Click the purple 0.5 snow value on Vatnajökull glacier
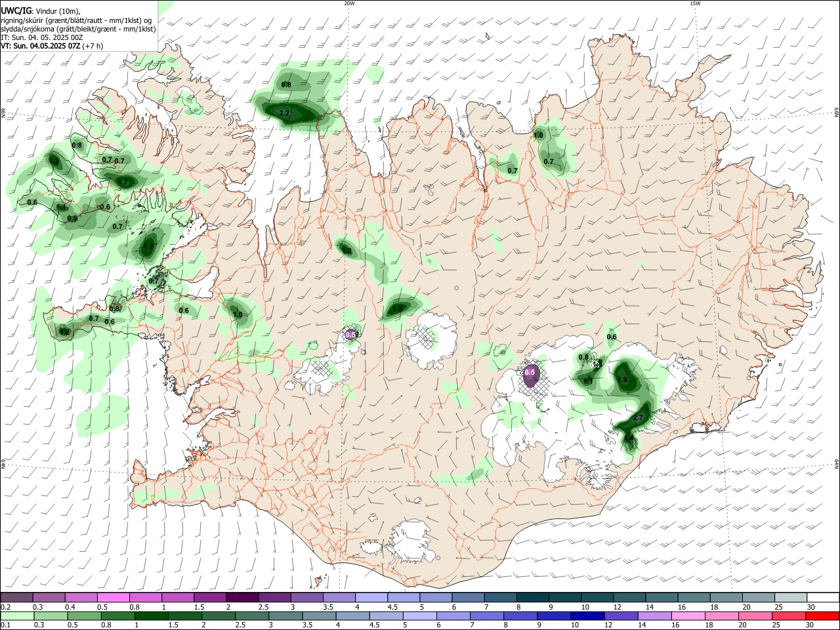Screen dimensions: 840x630 530,372
